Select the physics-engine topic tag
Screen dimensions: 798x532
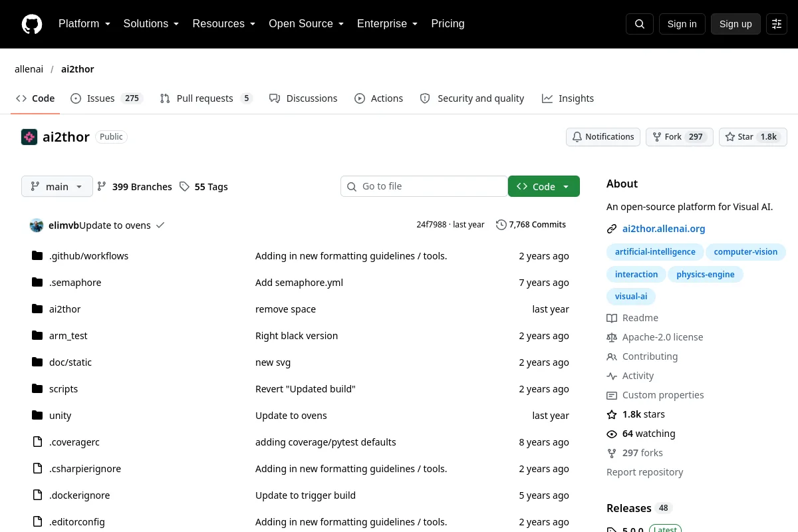tap(706, 275)
